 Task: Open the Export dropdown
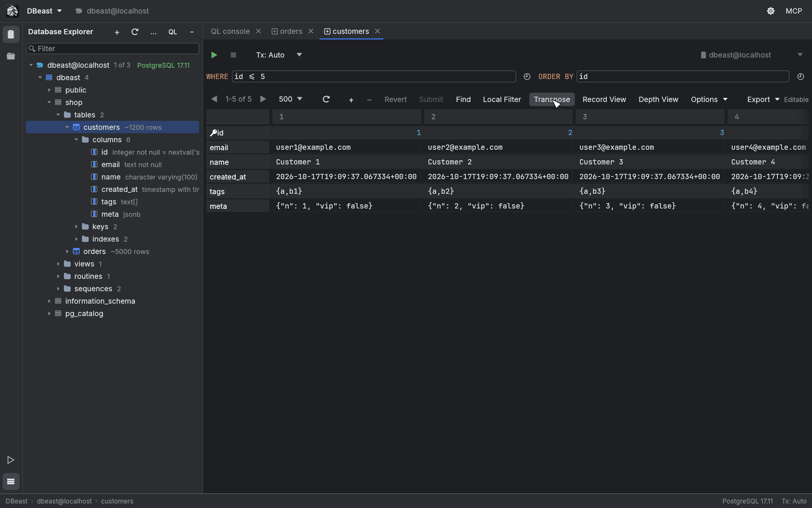point(763,99)
